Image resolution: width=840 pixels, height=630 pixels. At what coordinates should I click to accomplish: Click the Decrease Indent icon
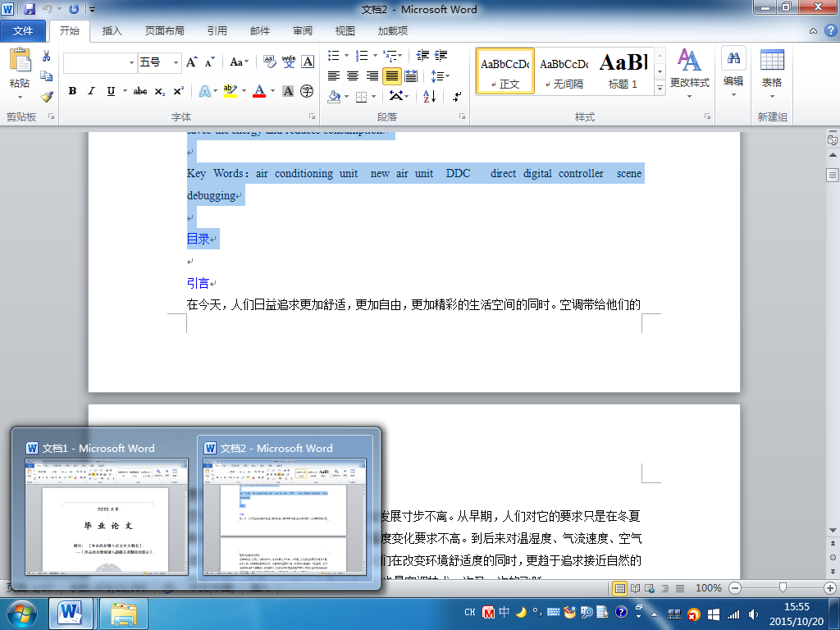(422, 55)
